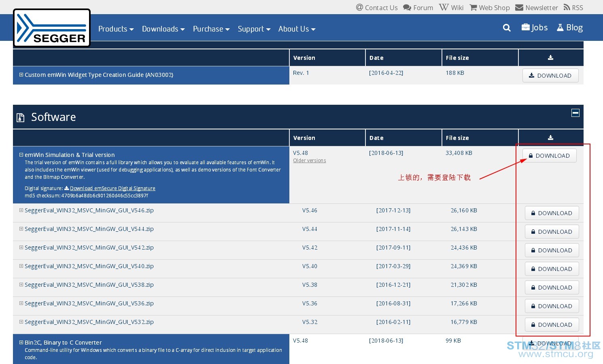
Task: Open the Contact Us link
Action: (377, 8)
